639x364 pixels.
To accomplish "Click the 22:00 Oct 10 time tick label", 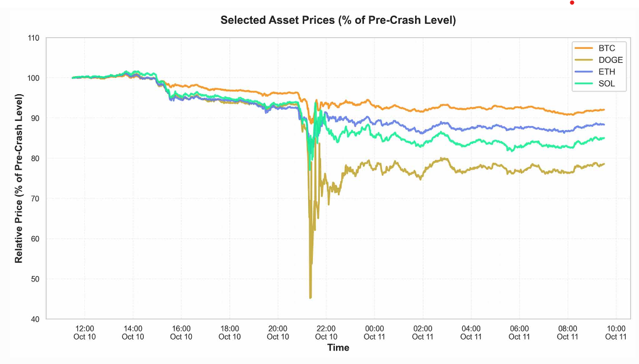I will (326, 333).
